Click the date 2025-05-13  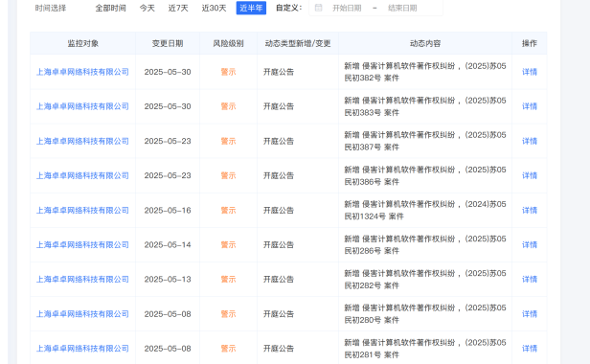pos(168,280)
